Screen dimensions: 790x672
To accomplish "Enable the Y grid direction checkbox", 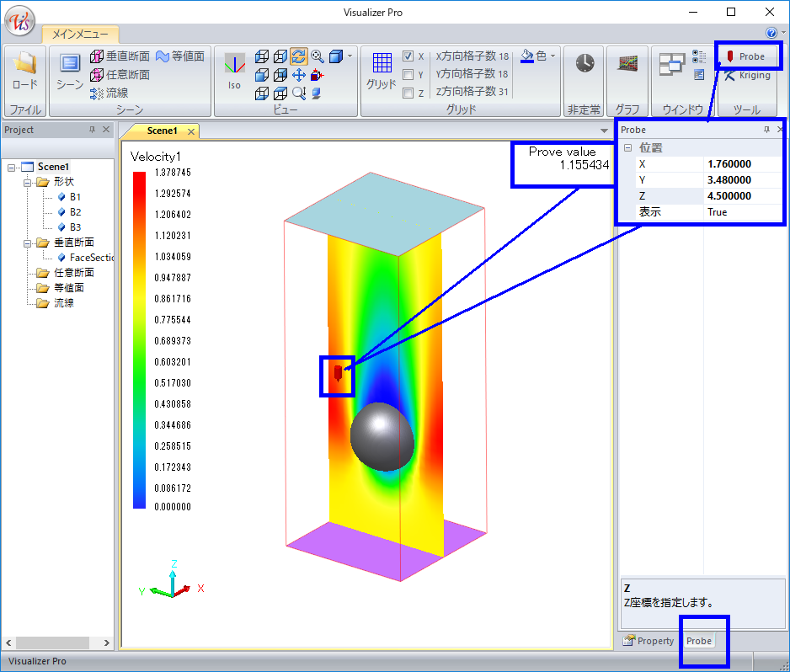I will [x=408, y=74].
